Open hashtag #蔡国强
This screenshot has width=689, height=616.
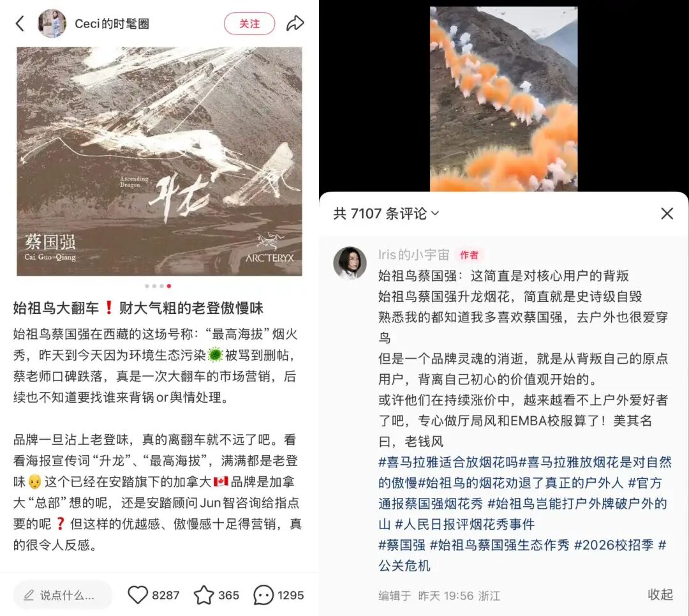tap(402, 545)
